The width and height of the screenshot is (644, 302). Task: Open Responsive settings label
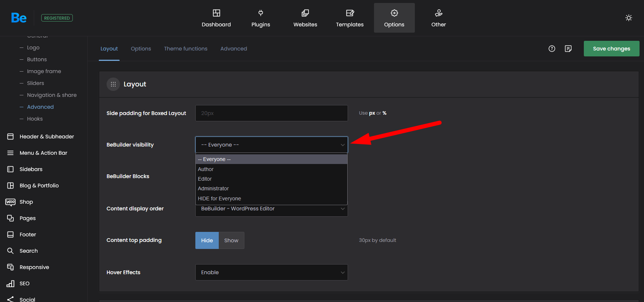pos(34,267)
